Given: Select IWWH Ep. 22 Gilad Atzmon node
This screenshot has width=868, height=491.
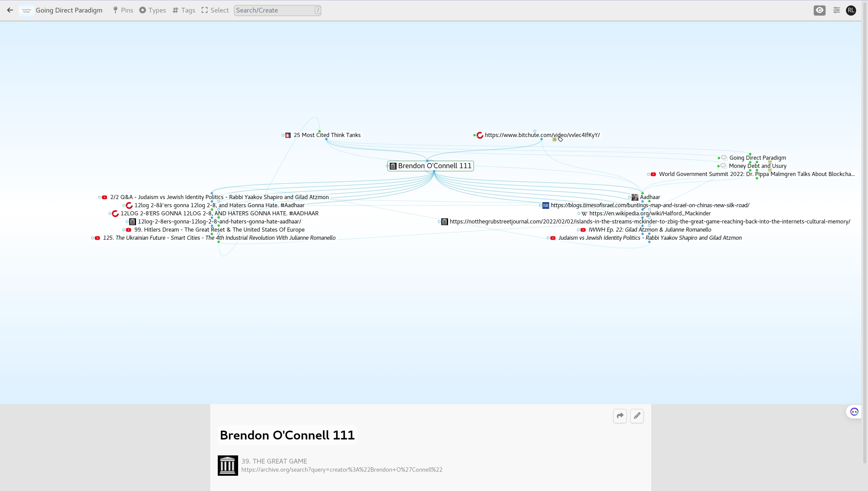Looking at the screenshot, I should [x=650, y=230].
